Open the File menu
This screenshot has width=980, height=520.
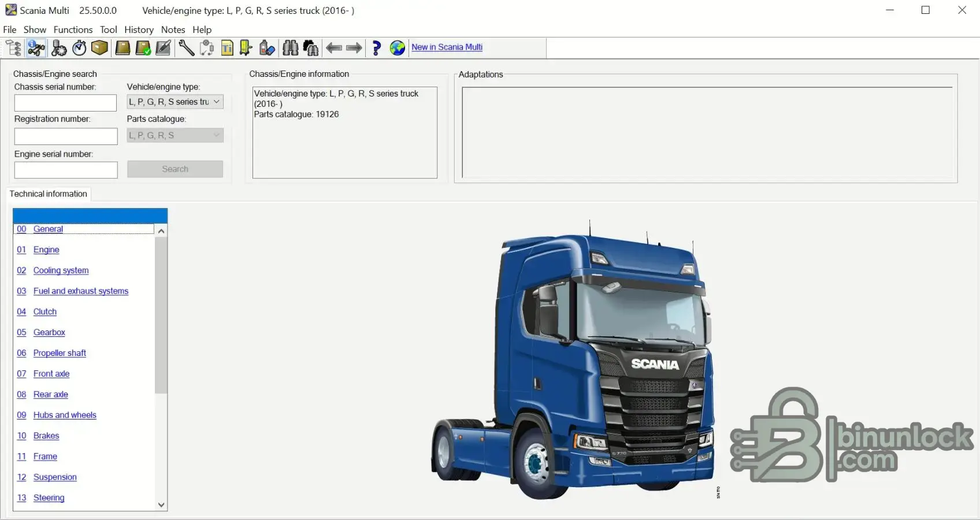[x=10, y=29]
